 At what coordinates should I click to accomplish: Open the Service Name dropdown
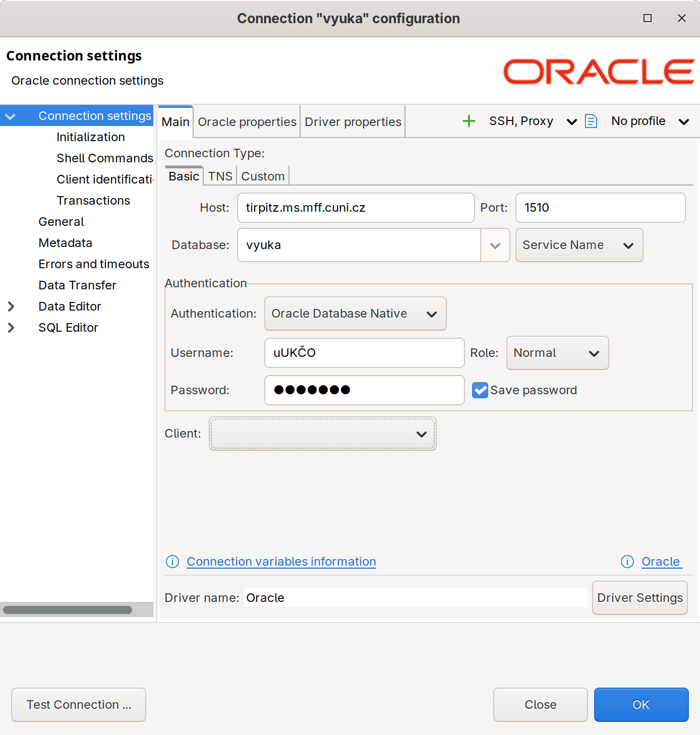pyautogui.click(x=579, y=245)
